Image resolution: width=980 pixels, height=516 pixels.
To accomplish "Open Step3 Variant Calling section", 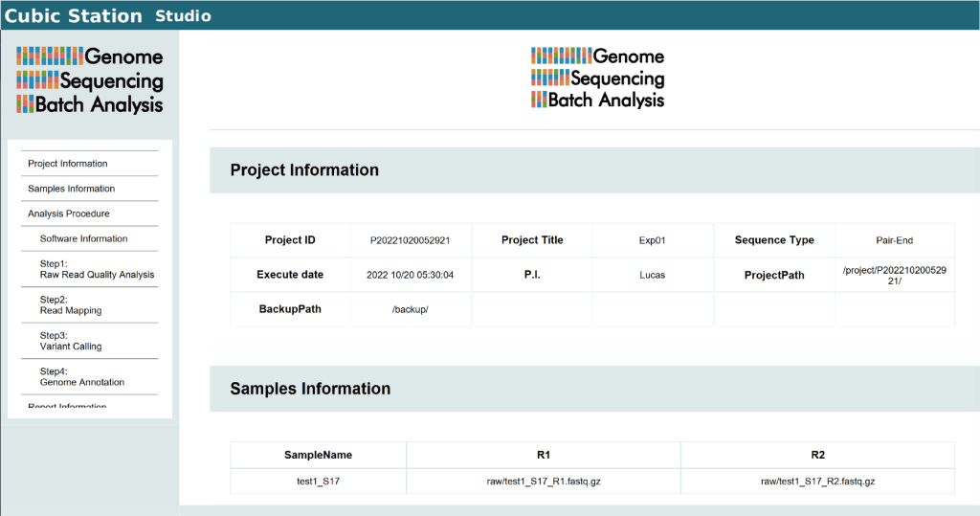I will tap(71, 341).
